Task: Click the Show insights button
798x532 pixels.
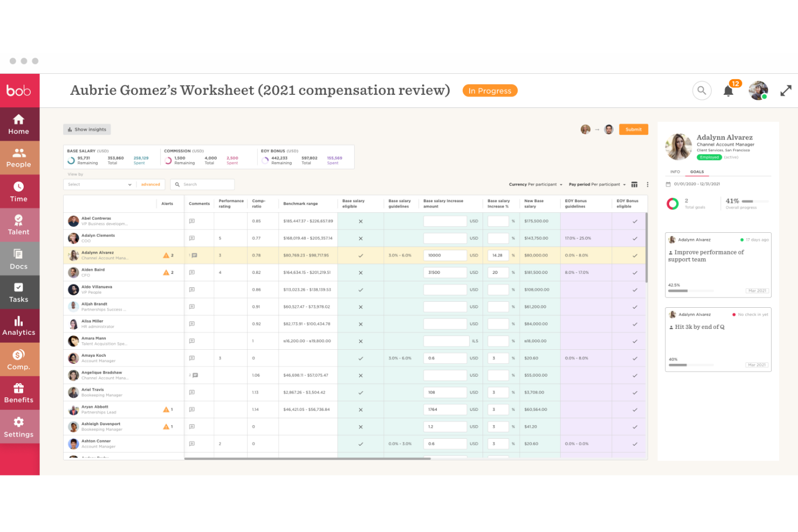Action: (87, 129)
